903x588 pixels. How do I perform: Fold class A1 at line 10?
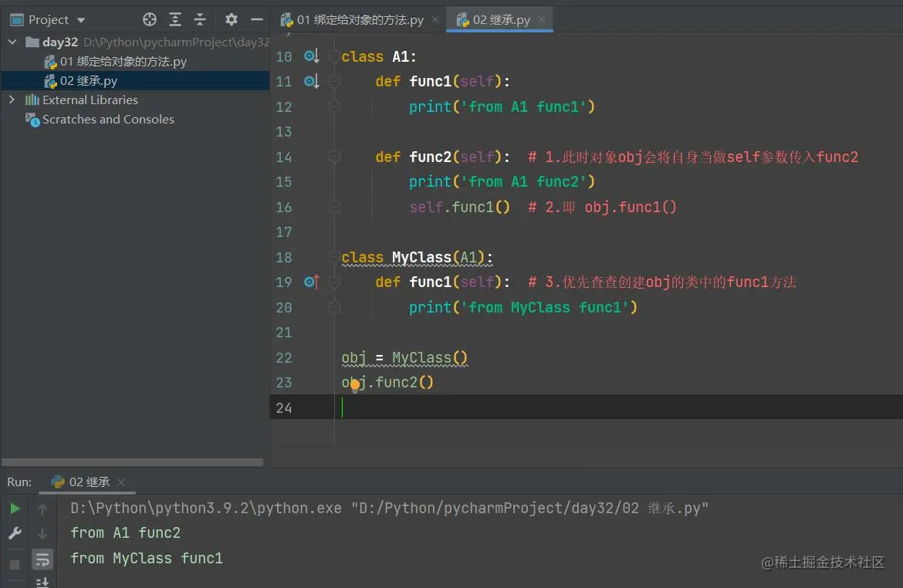[x=334, y=56]
